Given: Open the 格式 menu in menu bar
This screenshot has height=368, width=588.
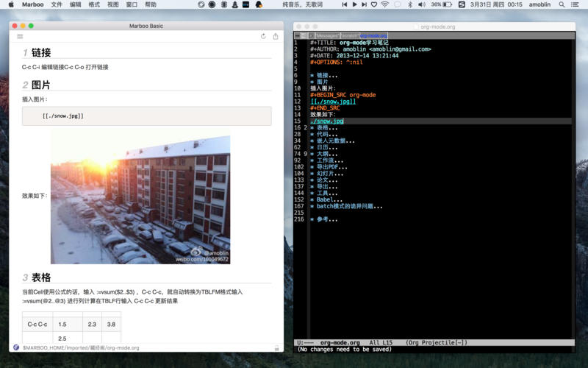Looking at the screenshot, I should (94, 4).
